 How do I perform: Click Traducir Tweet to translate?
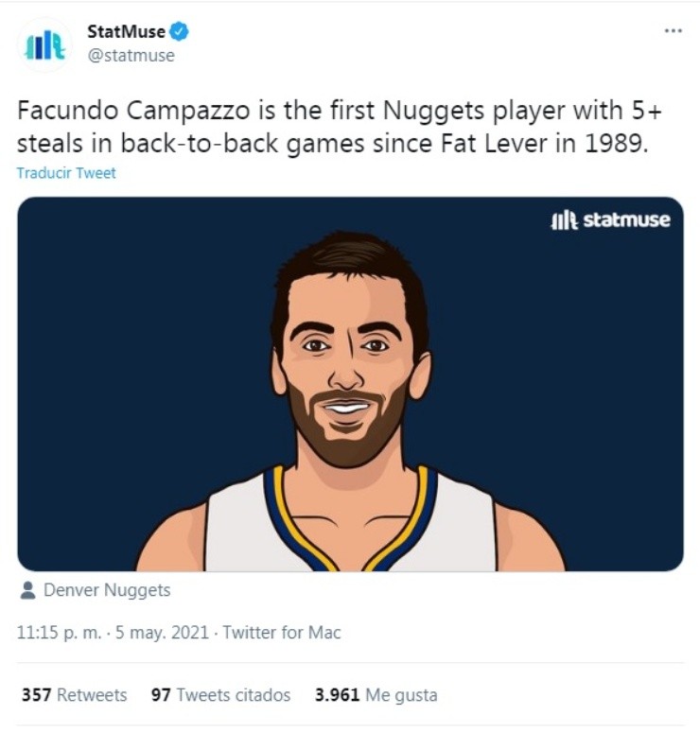(66, 173)
